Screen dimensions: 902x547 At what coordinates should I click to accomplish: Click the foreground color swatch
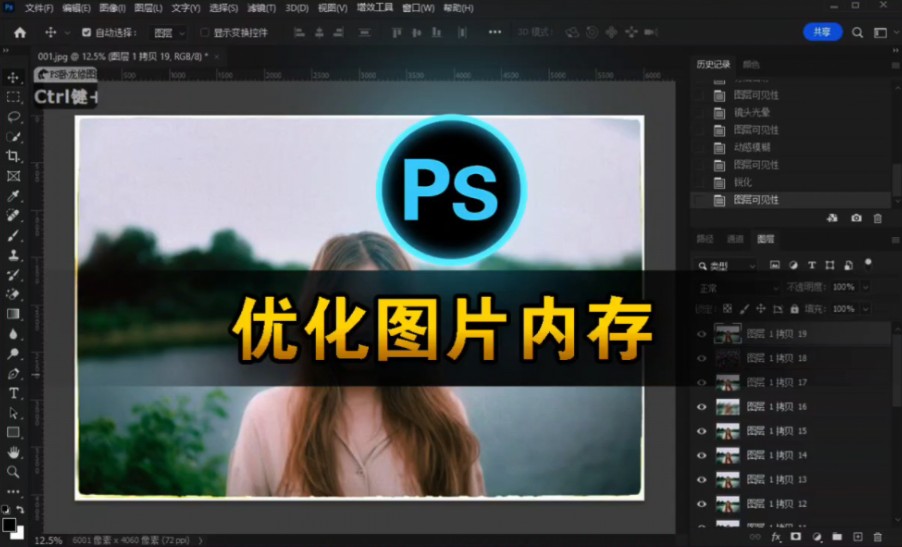point(9,524)
